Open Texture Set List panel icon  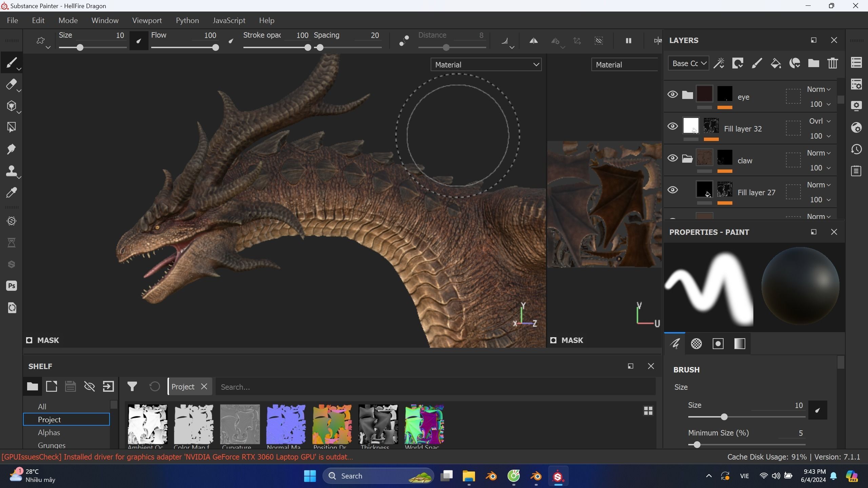tap(856, 63)
